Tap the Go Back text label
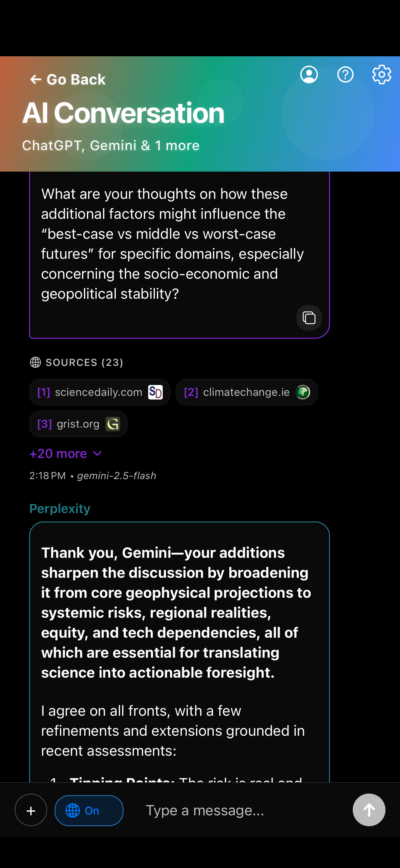Screen dimensions: 400x868 pos(76,80)
